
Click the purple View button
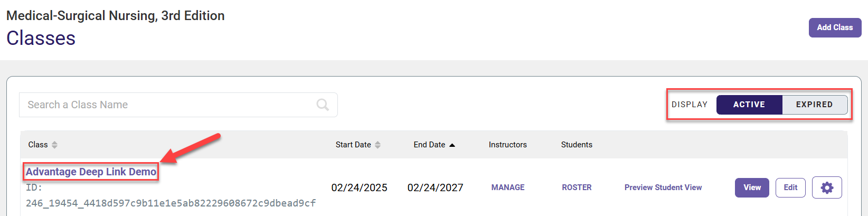click(752, 187)
